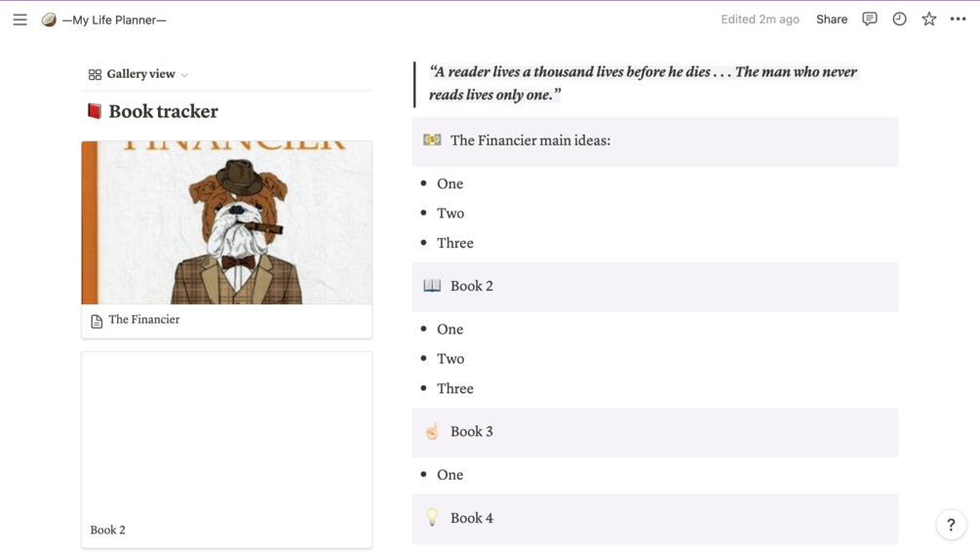Image resolution: width=980 pixels, height=553 pixels.
Task: Click the Gallery view label
Action: [140, 74]
